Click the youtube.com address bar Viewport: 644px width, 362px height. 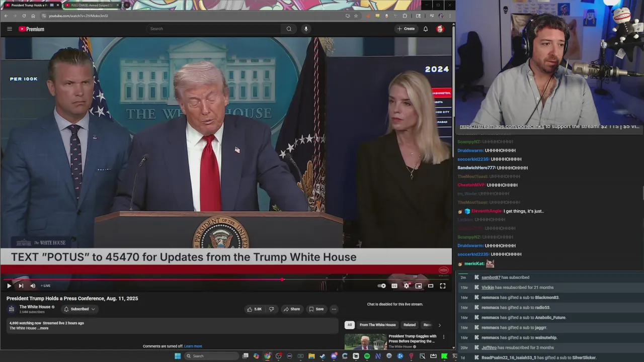191,16
